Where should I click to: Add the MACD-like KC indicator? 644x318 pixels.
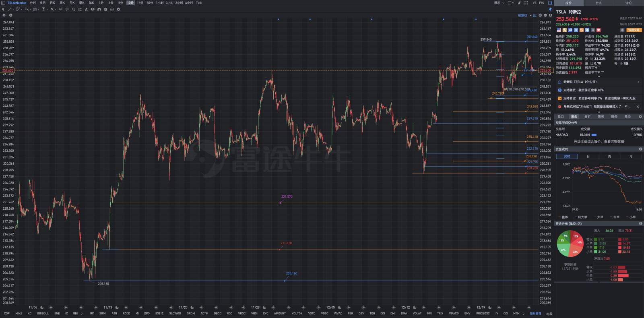pos(29,313)
